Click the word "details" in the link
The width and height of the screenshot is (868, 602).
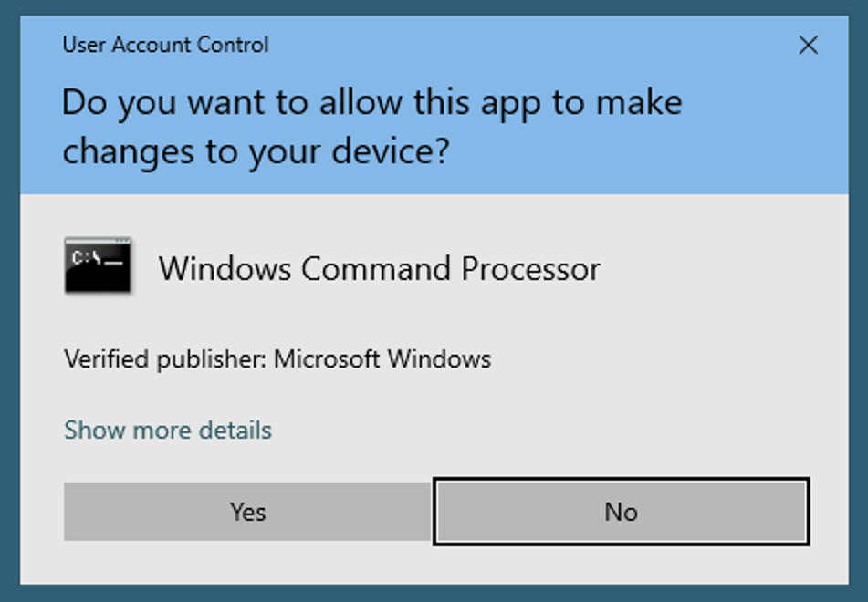tap(236, 430)
